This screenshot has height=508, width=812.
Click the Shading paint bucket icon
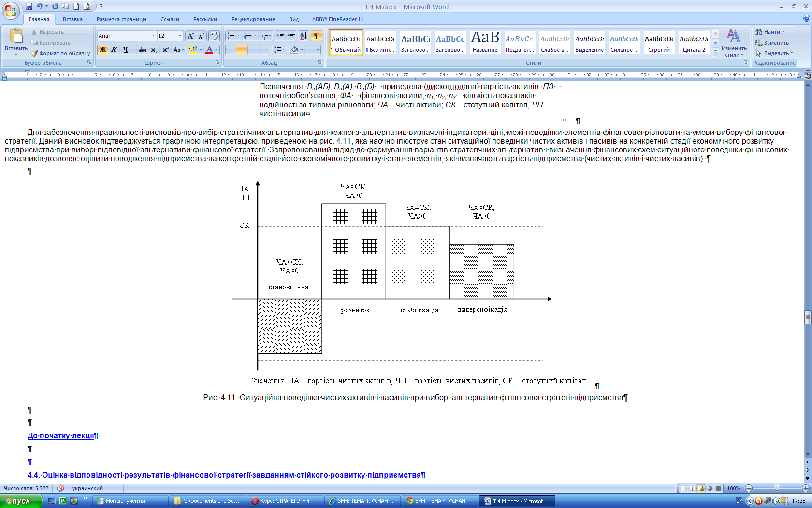pyautogui.click(x=294, y=50)
